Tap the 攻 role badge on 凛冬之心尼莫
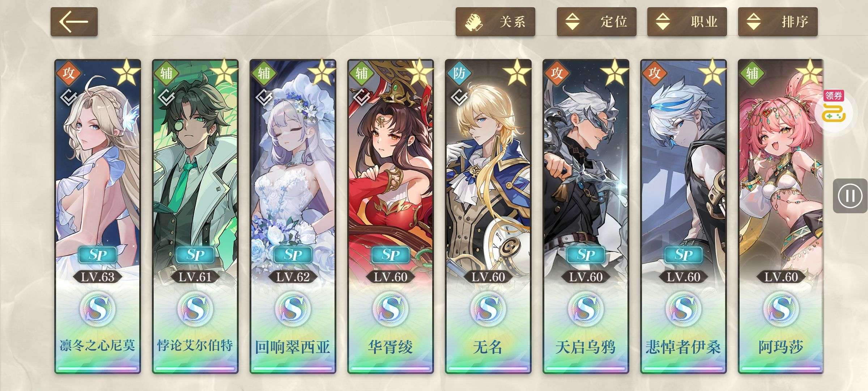This screenshot has height=391, width=868. click(x=68, y=73)
